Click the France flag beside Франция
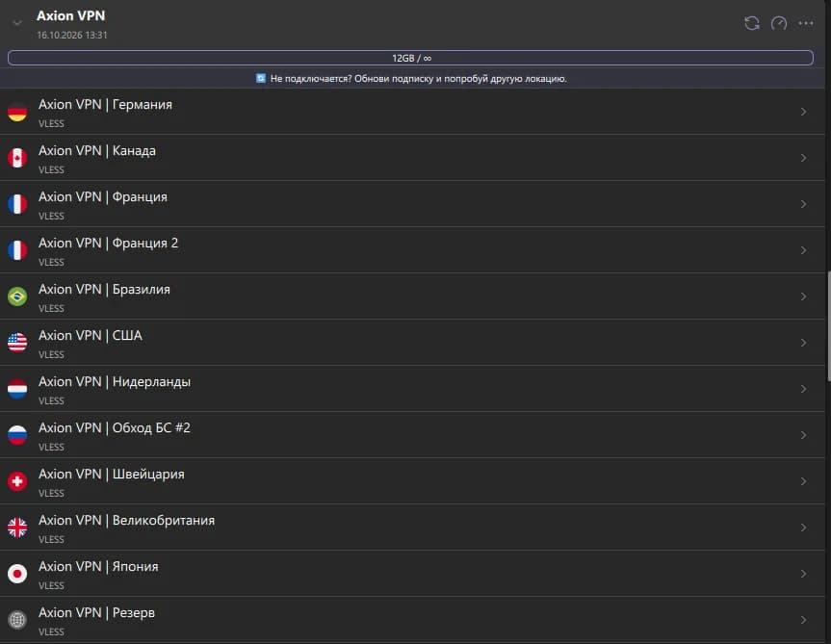831x644 pixels. (x=17, y=204)
